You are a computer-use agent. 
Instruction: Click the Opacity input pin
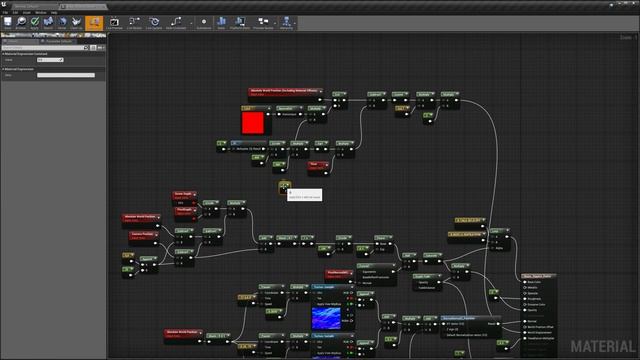click(x=525, y=310)
